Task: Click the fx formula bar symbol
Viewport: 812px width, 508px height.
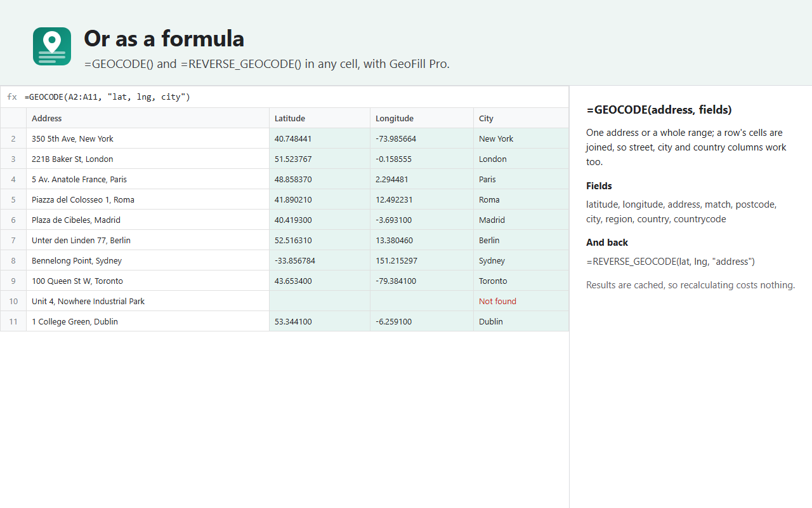Action: (x=12, y=97)
